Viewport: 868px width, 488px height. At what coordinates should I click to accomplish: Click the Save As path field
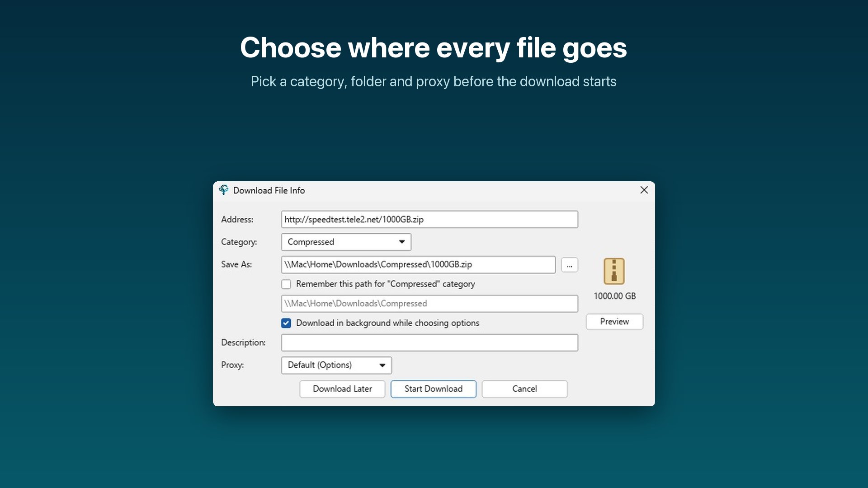pyautogui.click(x=418, y=265)
